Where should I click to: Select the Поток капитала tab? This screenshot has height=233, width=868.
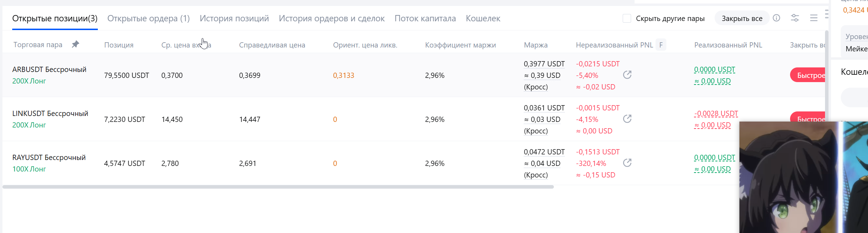(x=425, y=19)
